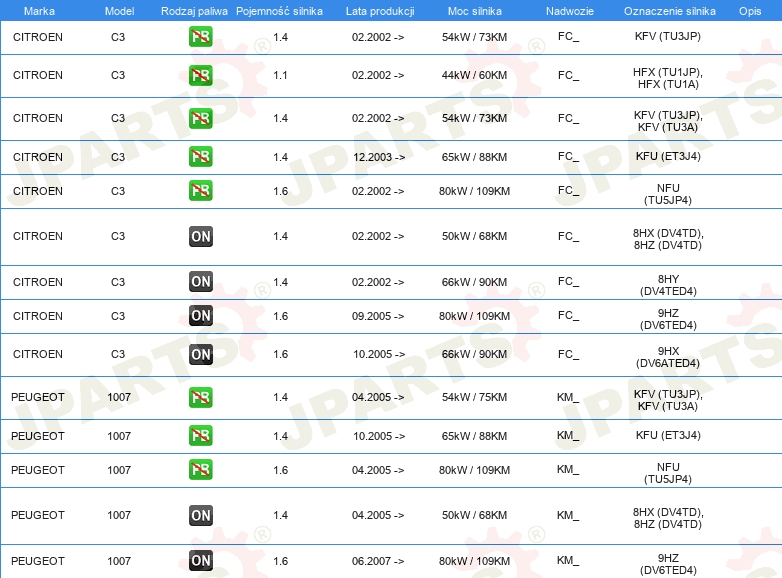The height and width of the screenshot is (578, 782).
Task: Click the Rodzaj paliwa column header
Action: tap(194, 11)
